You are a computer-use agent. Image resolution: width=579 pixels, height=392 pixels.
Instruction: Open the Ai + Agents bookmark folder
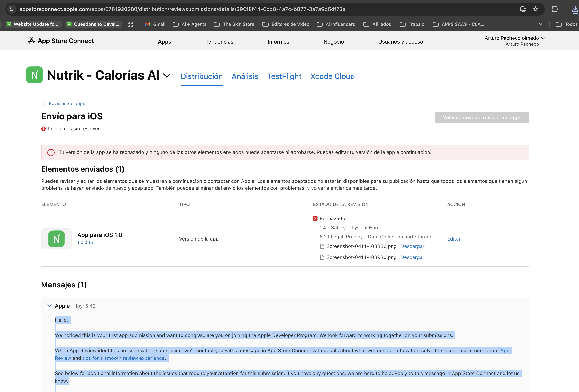(190, 24)
